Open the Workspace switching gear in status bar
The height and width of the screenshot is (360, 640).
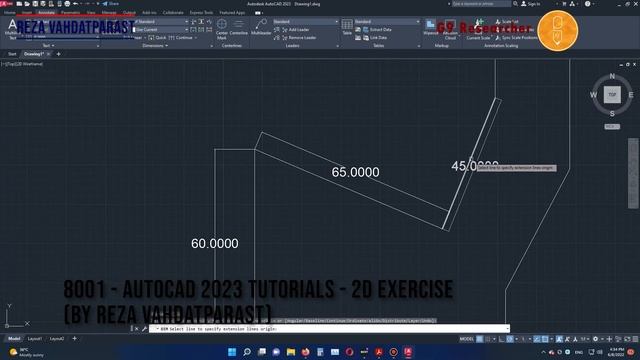(x=595, y=339)
